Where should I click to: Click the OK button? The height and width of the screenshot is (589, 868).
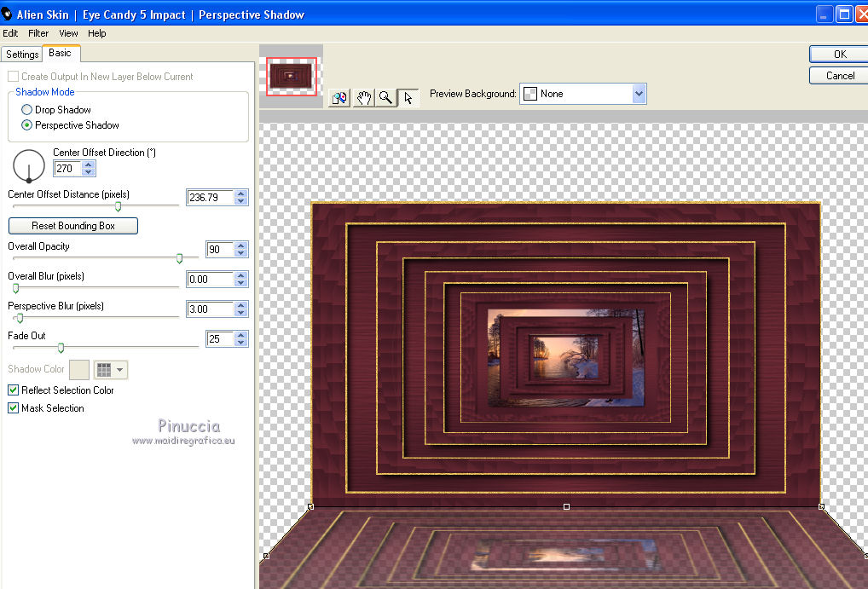point(839,55)
